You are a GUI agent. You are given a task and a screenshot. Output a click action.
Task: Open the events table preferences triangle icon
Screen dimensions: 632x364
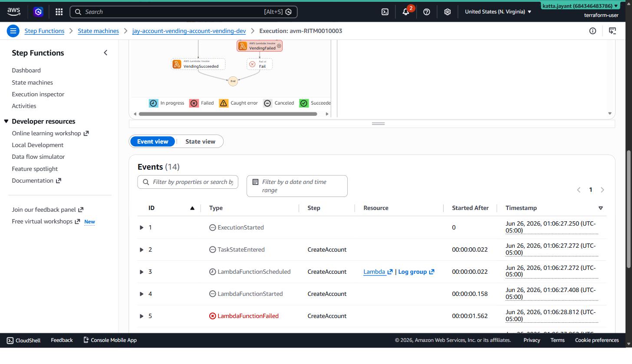point(601,208)
